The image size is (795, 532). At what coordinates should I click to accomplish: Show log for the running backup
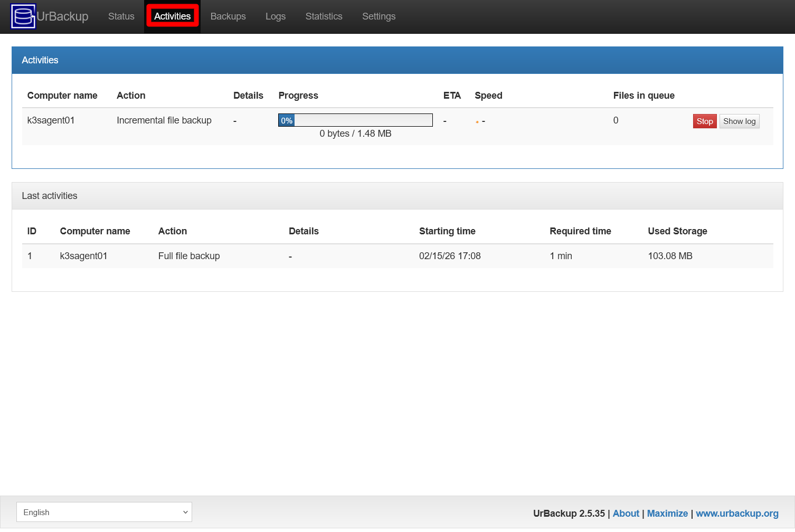739,121
